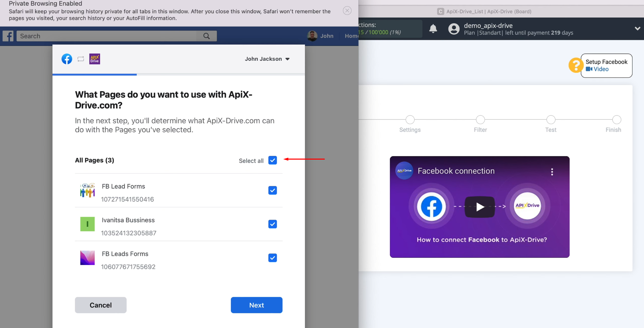Image resolution: width=644 pixels, height=328 pixels.
Task: Select the ApiX Drive icon in the dialog header
Action: point(95,59)
